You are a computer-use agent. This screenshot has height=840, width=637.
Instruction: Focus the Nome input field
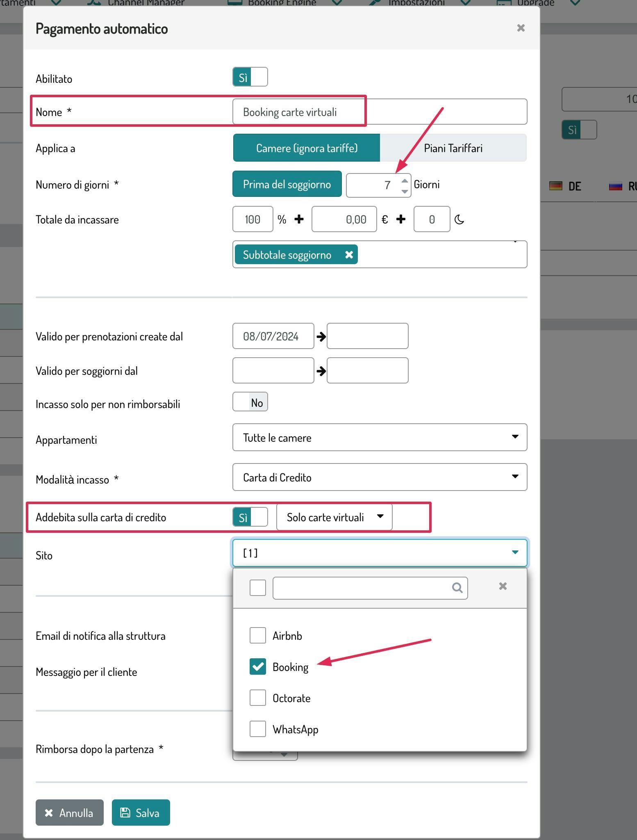click(380, 112)
